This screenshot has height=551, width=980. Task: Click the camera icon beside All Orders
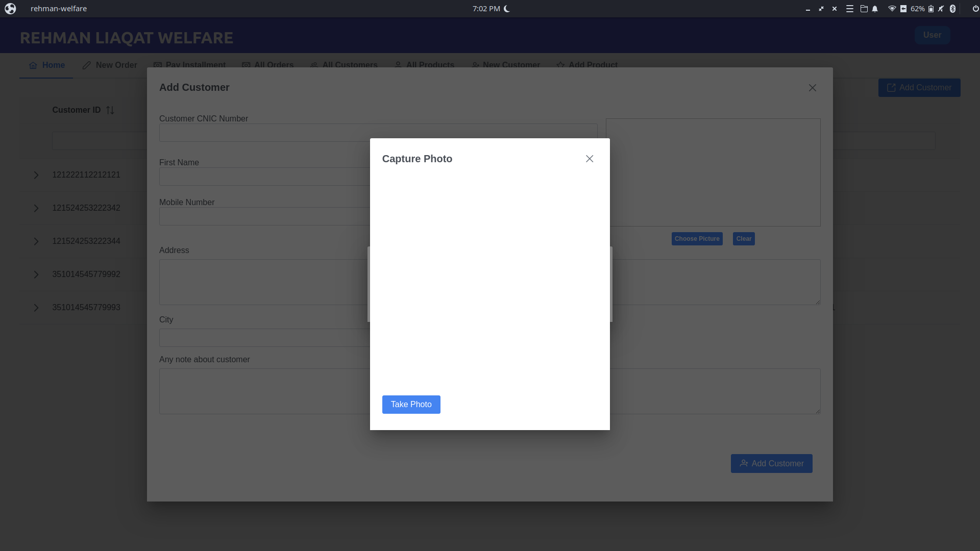point(247,65)
